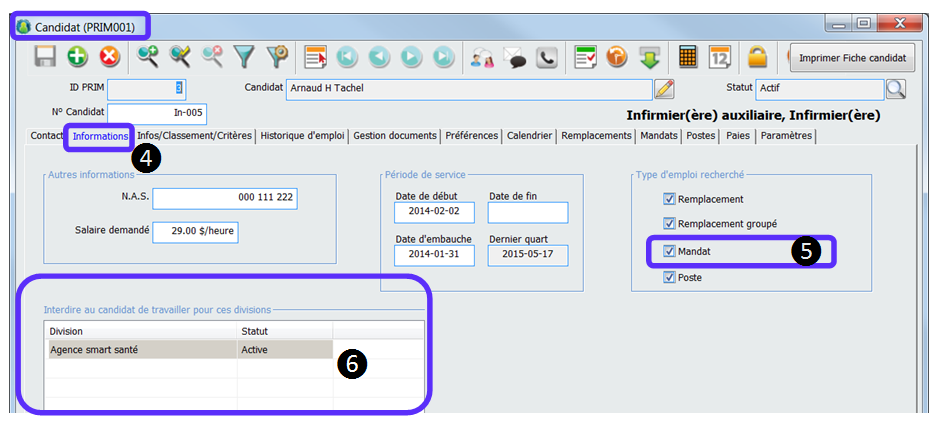Open the Calendrier tab
Viewport: 933px width, 423px height.
(x=529, y=136)
